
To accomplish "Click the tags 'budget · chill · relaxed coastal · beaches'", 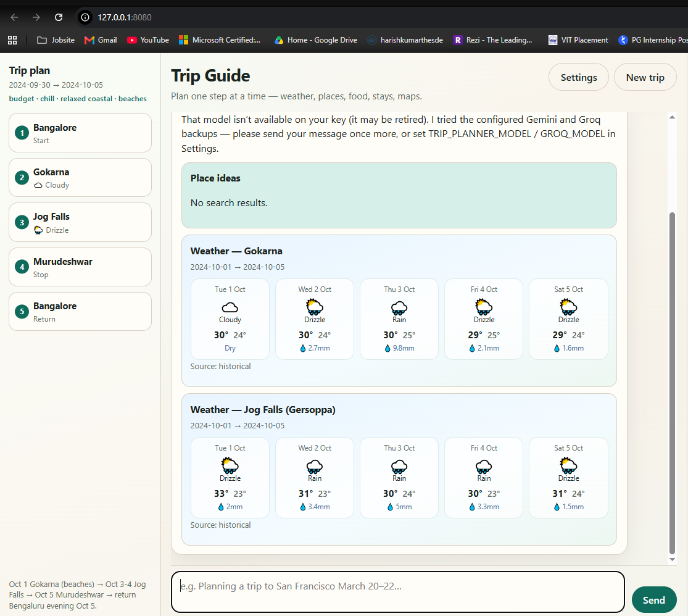I will pyautogui.click(x=78, y=99).
